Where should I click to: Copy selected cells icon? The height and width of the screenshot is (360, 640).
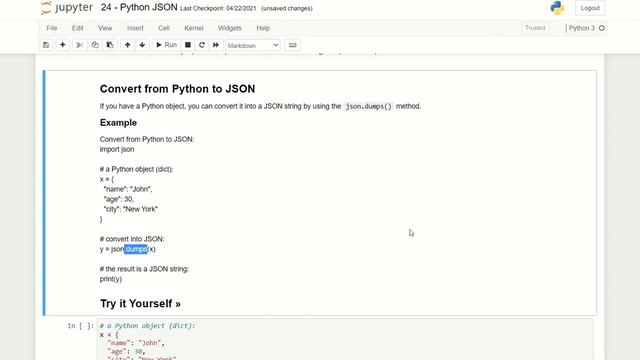[x=95, y=45]
